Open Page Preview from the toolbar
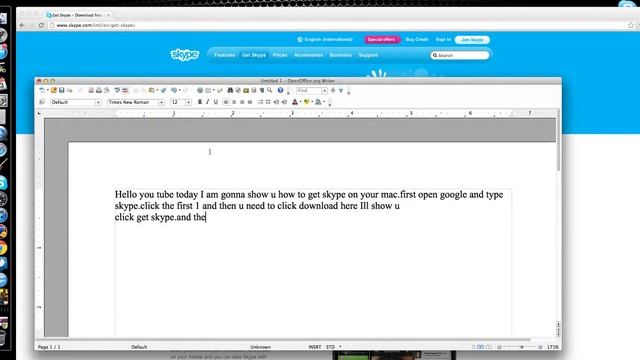Image resolution: width=640 pixels, height=360 pixels. [107, 90]
